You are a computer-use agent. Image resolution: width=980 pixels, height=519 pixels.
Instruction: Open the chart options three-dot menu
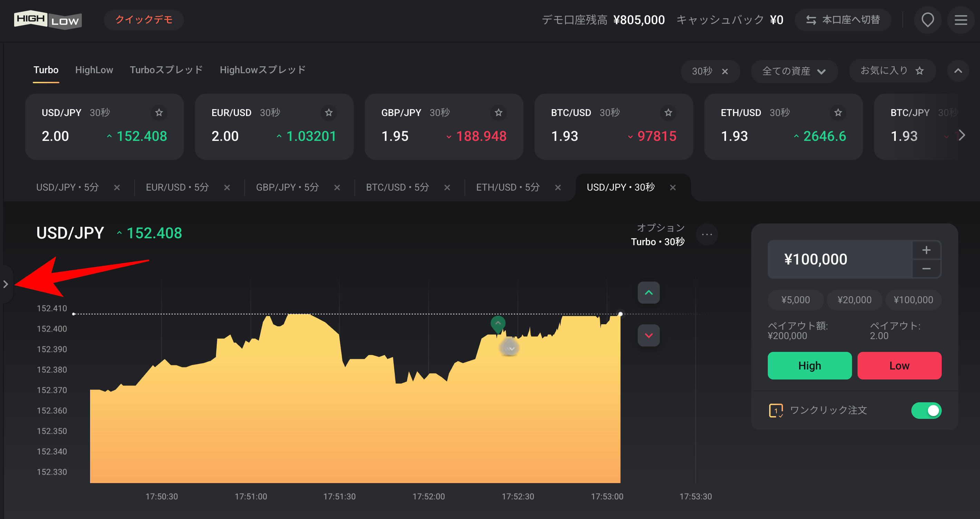pos(707,234)
